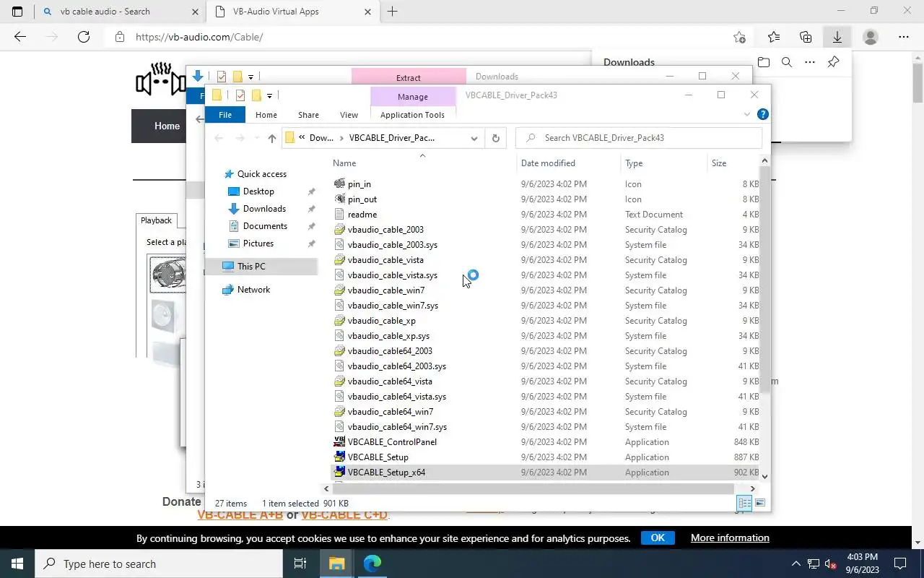Open Edge profile avatar
This screenshot has height=578, width=924.
[x=871, y=37]
